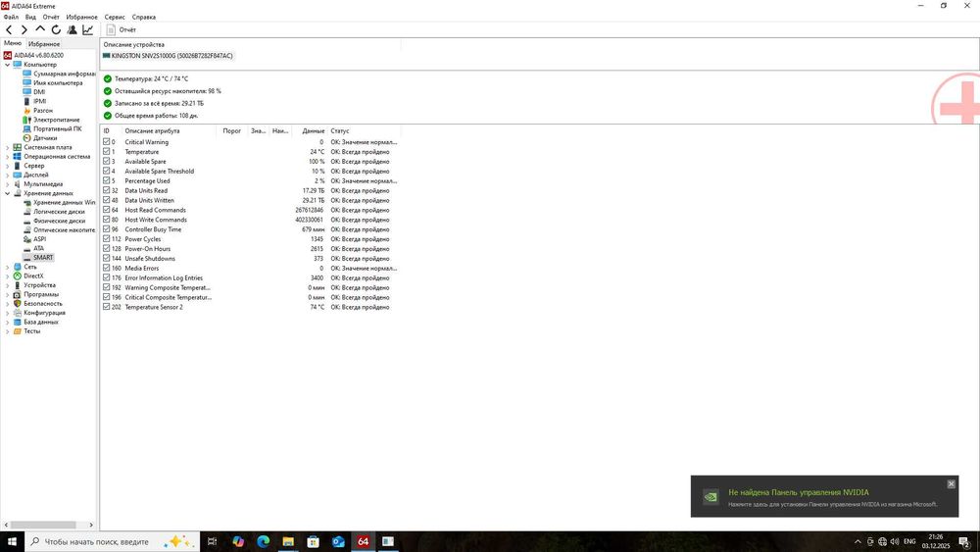
Task: Toggle the Temperature Sensor 2 checkbox
Action: [106, 307]
